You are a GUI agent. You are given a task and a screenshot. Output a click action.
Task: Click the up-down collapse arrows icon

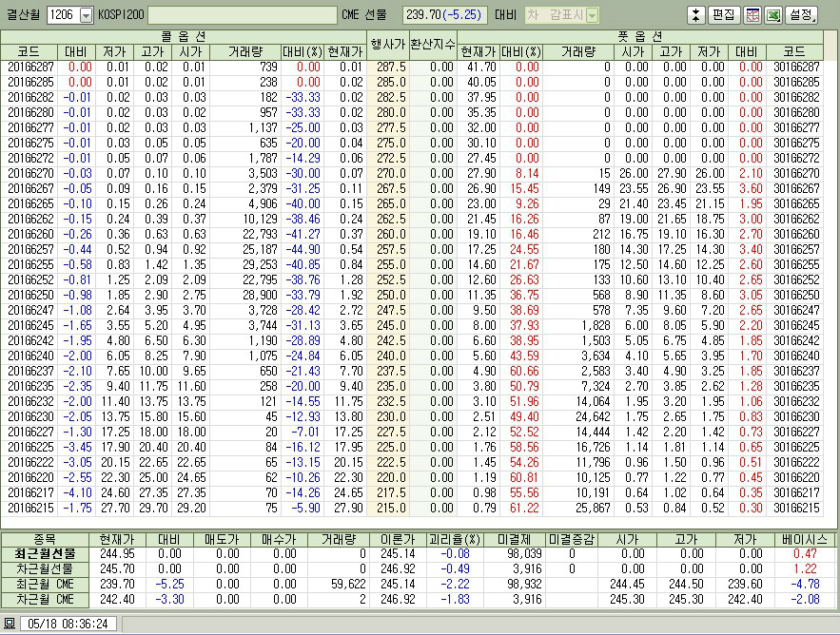(695, 15)
